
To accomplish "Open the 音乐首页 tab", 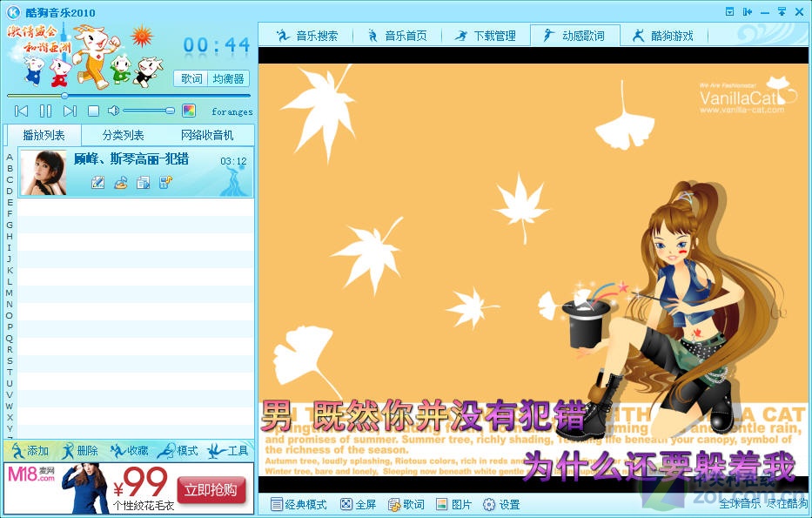I will [x=397, y=36].
